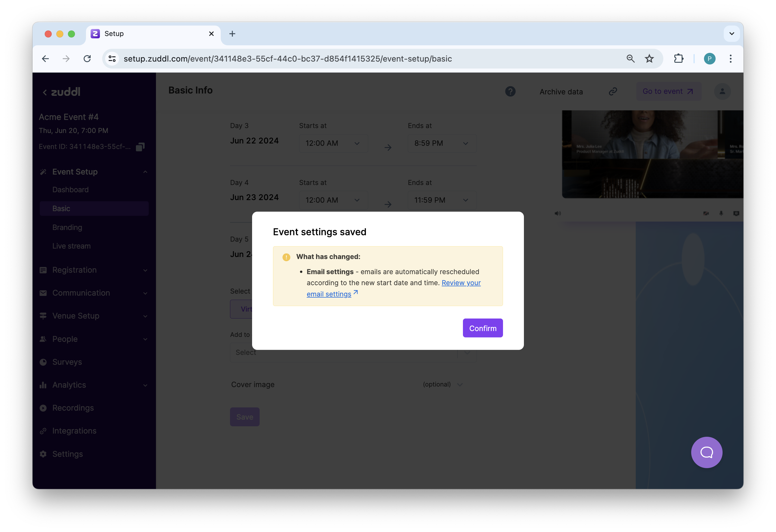Click the browser address bar URL
The height and width of the screenshot is (532, 776).
(287, 59)
